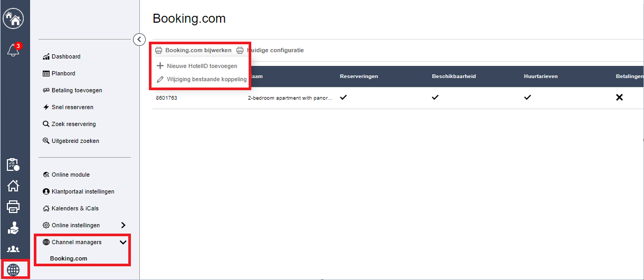Click the checkmark under Beschikbaarheid
The image size is (644, 280).
point(435,98)
